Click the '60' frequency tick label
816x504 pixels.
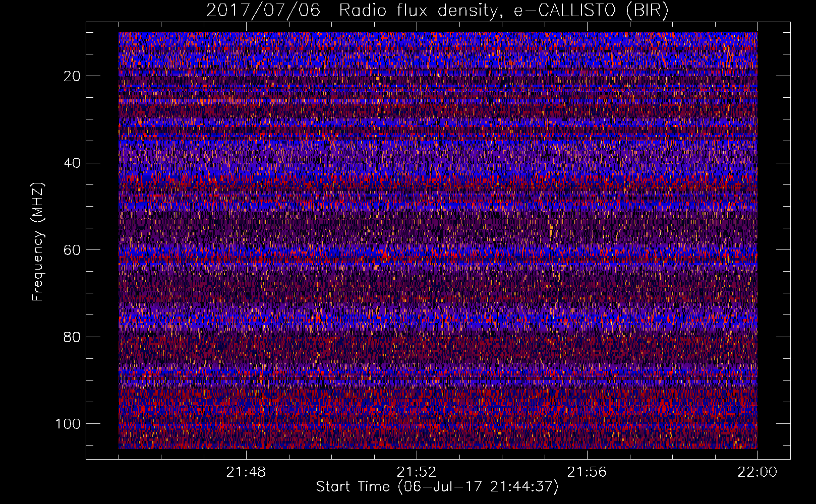point(72,250)
